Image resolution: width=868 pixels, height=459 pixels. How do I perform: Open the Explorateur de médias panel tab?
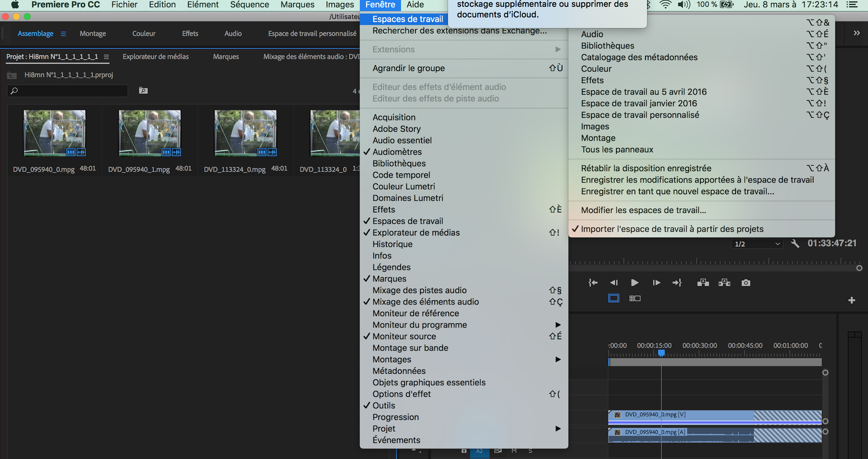pyautogui.click(x=156, y=57)
